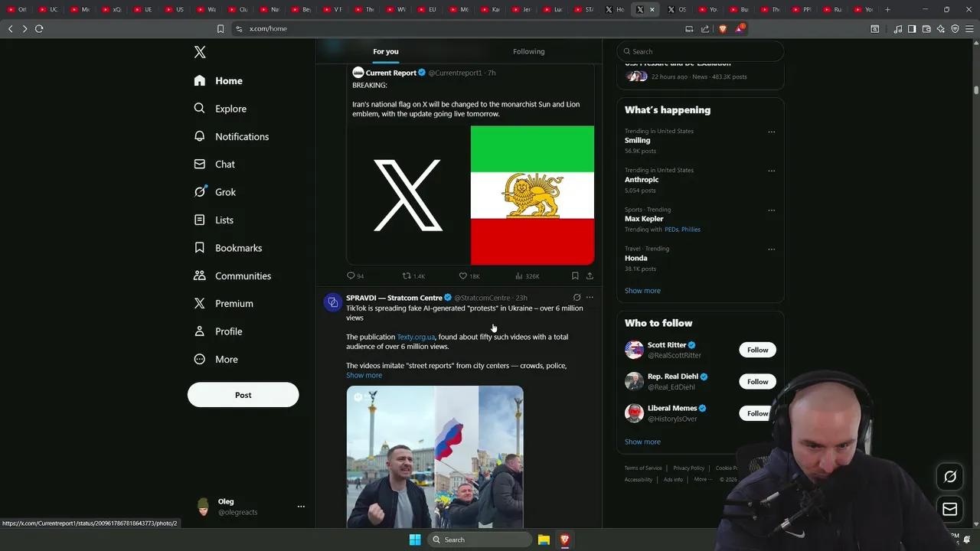Open the Texty.org.ua link

click(x=416, y=337)
